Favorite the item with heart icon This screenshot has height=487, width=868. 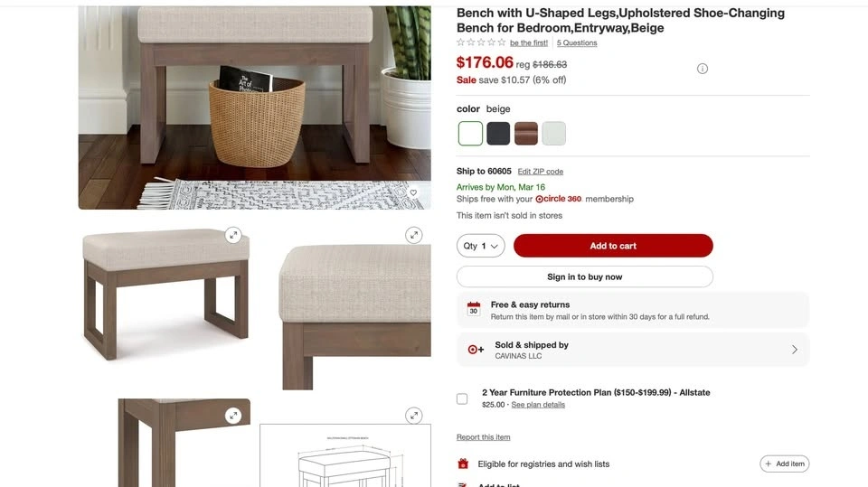point(413,192)
